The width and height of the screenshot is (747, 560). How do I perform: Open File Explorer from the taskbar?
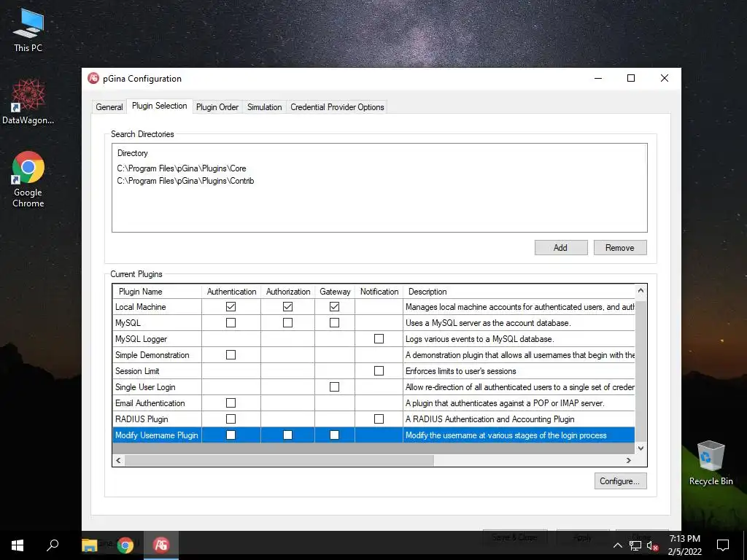point(89,545)
